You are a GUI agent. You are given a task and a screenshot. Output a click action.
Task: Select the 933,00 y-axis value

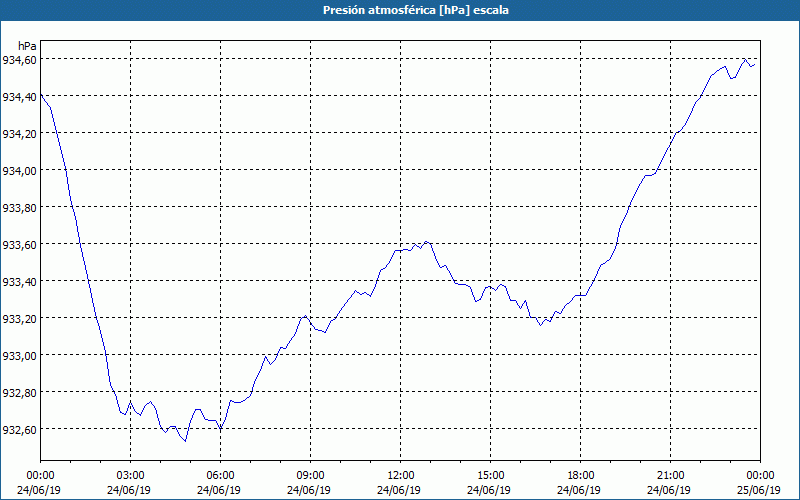[x=20, y=356]
